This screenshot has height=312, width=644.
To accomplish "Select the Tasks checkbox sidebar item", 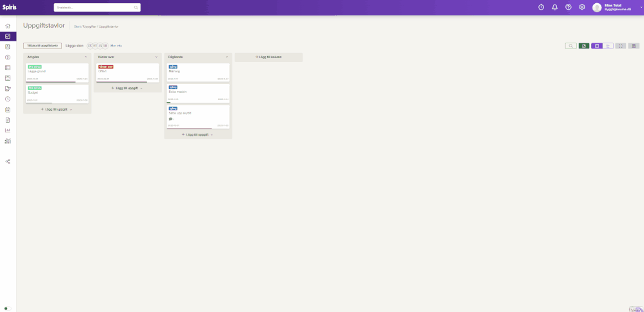I will point(8,36).
